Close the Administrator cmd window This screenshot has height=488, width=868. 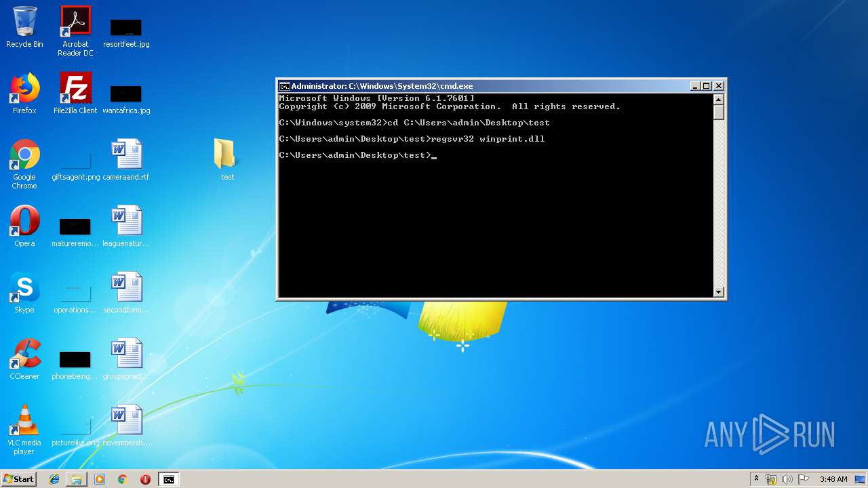coord(719,86)
